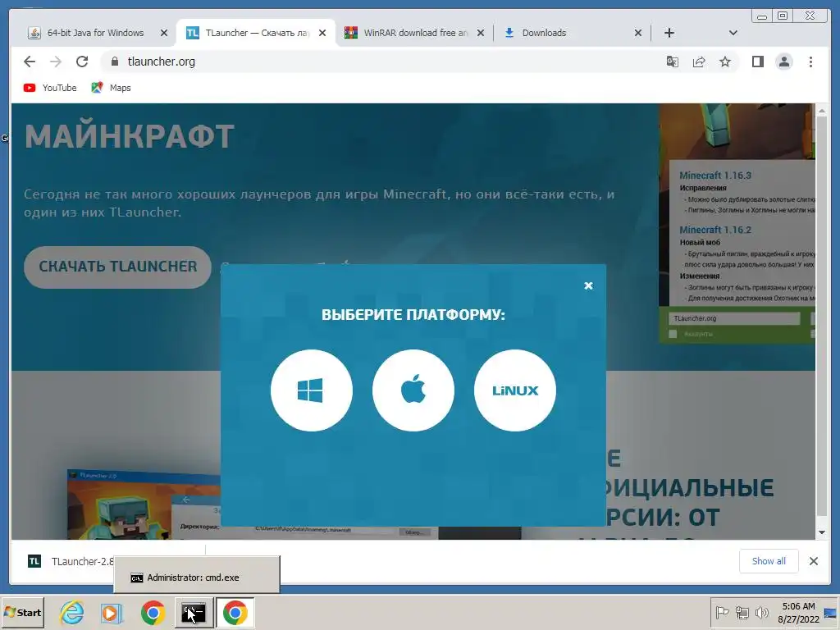The image size is (840, 630).
Task: Open YouTube bookmark
Action: 50,88
